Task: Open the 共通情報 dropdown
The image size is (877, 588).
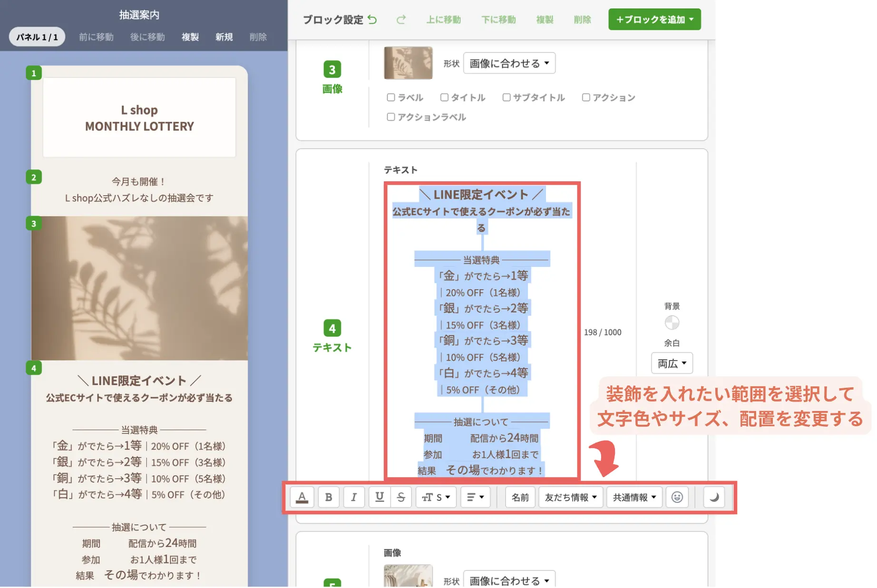Action: click(x=634, y=498)
